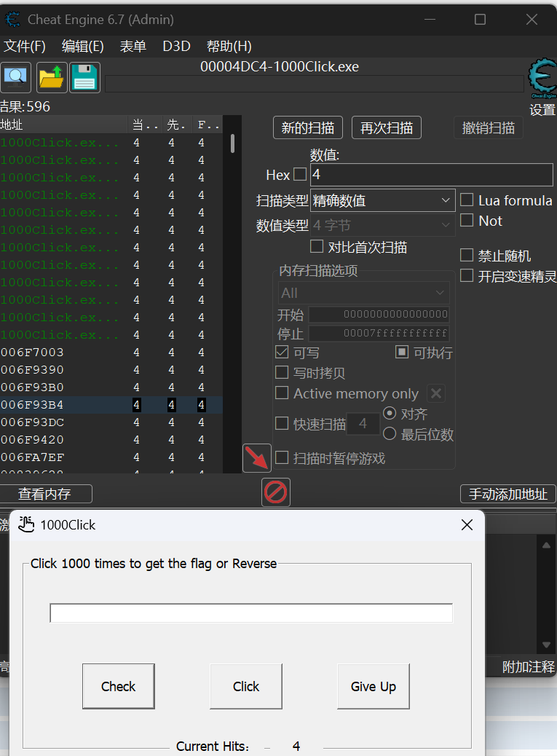Click the red arrow add-to-list icon
Screen dimensions: 557x756
257,458
